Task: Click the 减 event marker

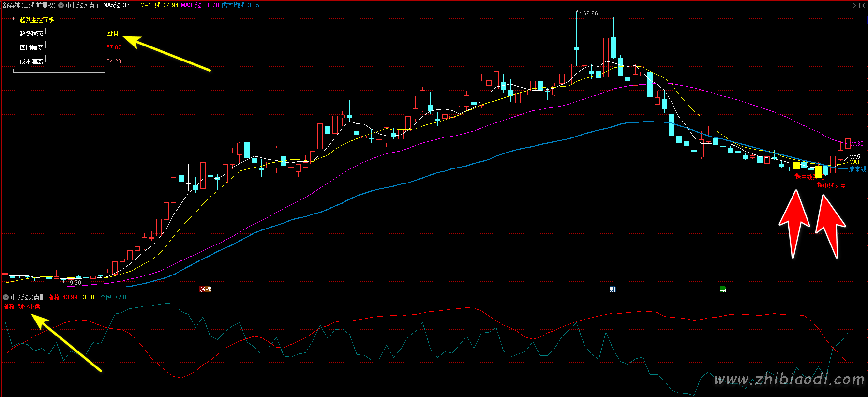Action: pos(723,290)
